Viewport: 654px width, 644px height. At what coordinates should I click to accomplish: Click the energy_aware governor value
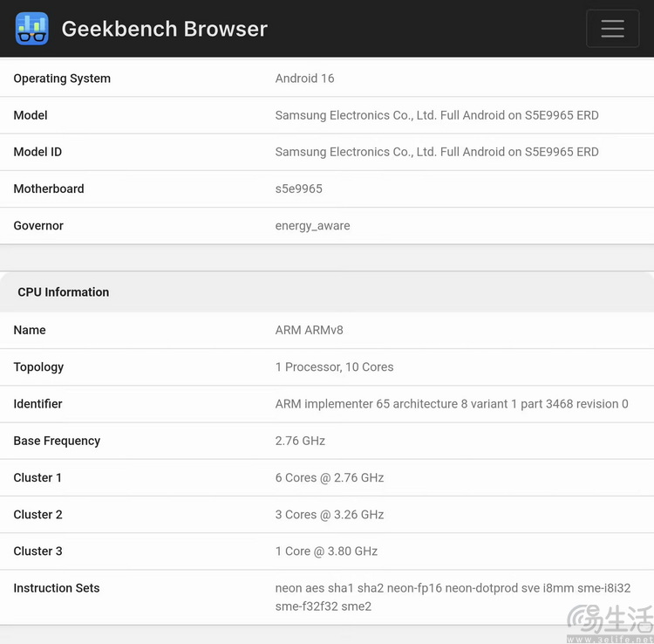[312, 226]
